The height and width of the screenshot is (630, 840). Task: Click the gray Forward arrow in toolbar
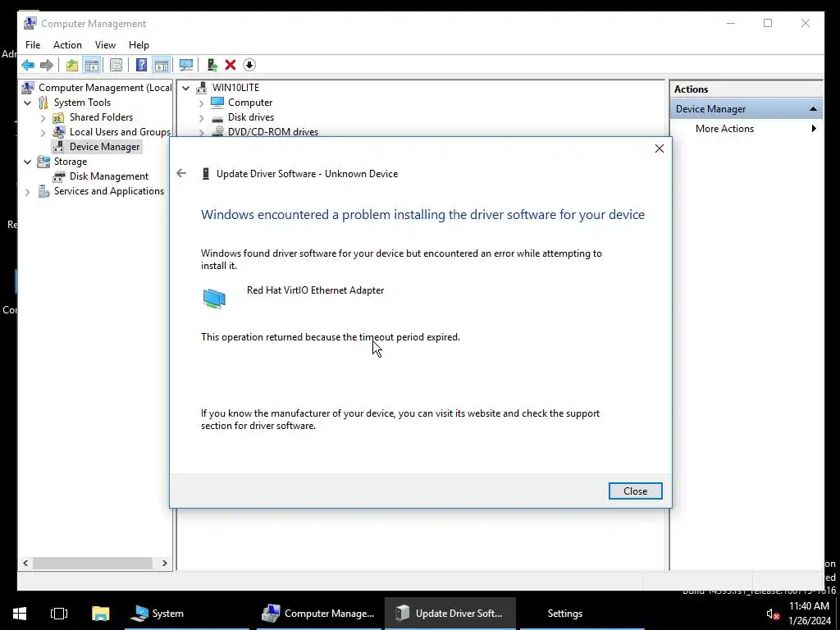pos(47,66)
